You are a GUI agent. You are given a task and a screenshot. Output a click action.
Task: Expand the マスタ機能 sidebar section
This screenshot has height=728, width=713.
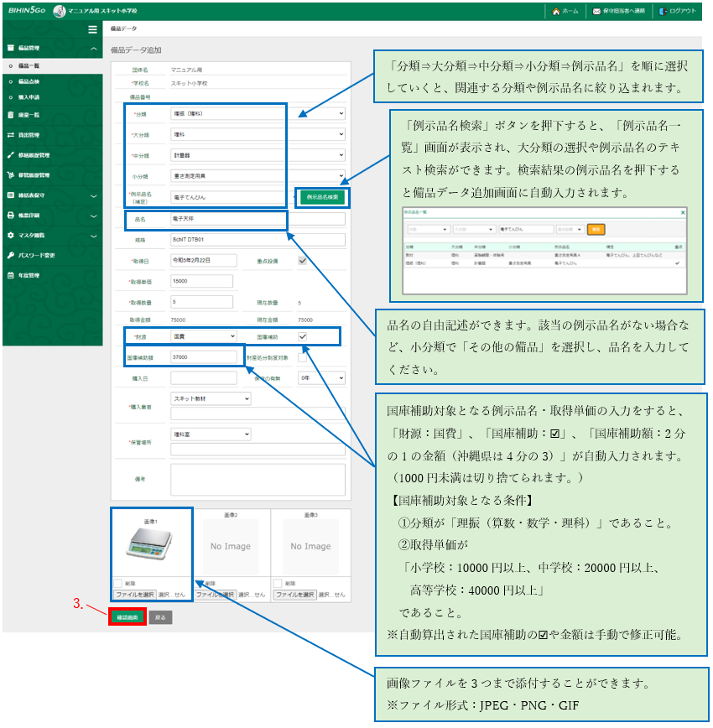(x=50, y=236)
